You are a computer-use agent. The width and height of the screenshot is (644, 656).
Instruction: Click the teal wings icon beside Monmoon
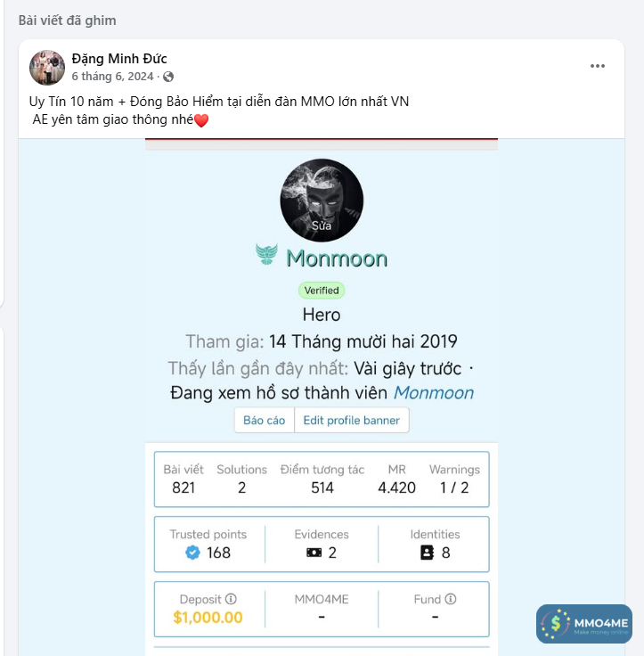(266, 257)
